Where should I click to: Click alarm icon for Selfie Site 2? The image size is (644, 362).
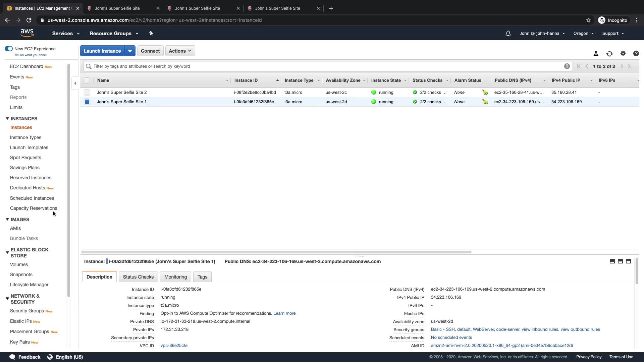click(485, 93)
